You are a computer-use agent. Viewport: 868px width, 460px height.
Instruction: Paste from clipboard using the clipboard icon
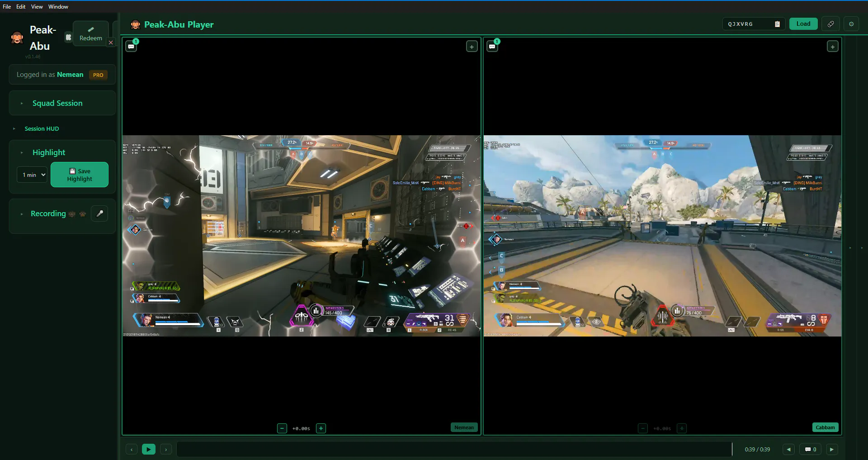click(x=778, y=24)
